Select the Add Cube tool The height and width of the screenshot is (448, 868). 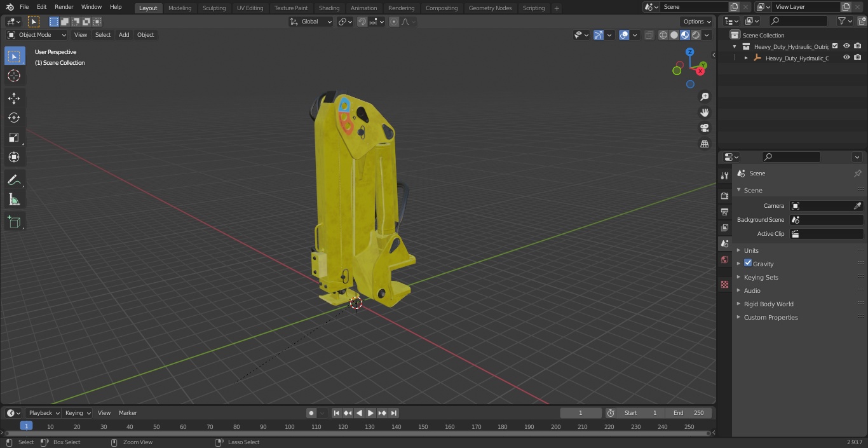tap(14, 222)
